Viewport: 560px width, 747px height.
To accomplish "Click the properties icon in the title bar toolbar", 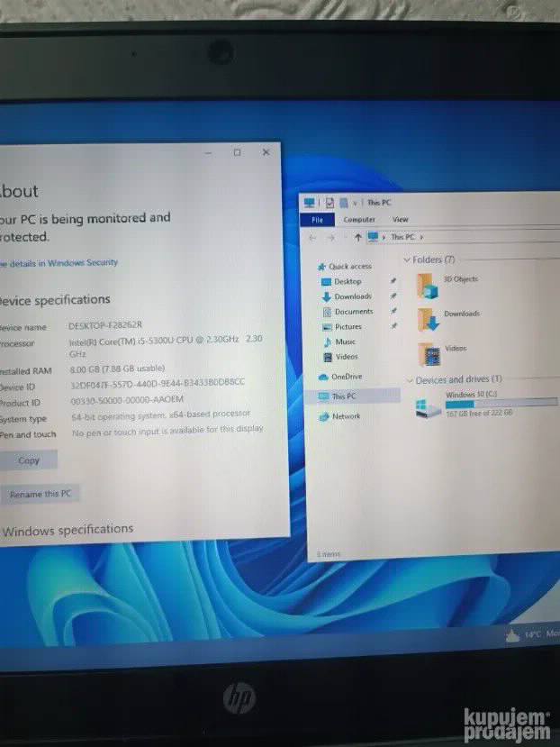I will [330, 203].
